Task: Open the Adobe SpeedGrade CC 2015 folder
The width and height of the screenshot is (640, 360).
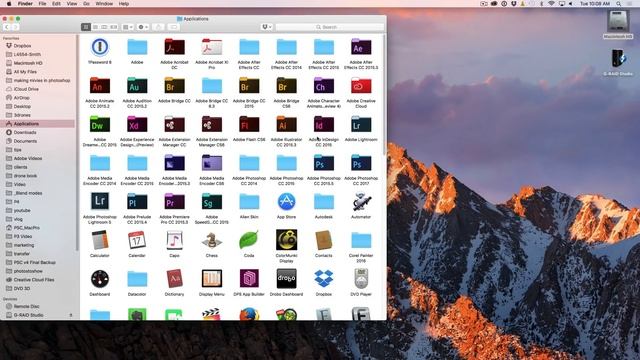Action: pos(211,202)
